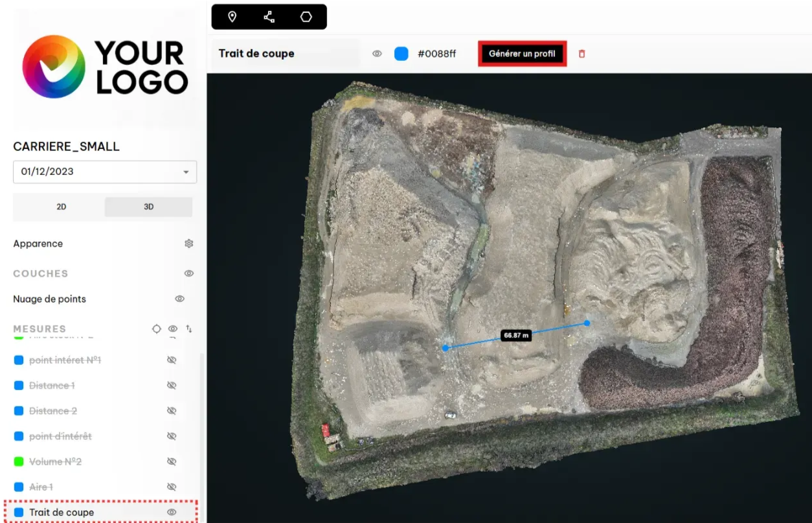Image resolution: width=812 pixels, height=523 pixels.
Task: Click the #0088ff hex color value
Action: tap(436, 54)
